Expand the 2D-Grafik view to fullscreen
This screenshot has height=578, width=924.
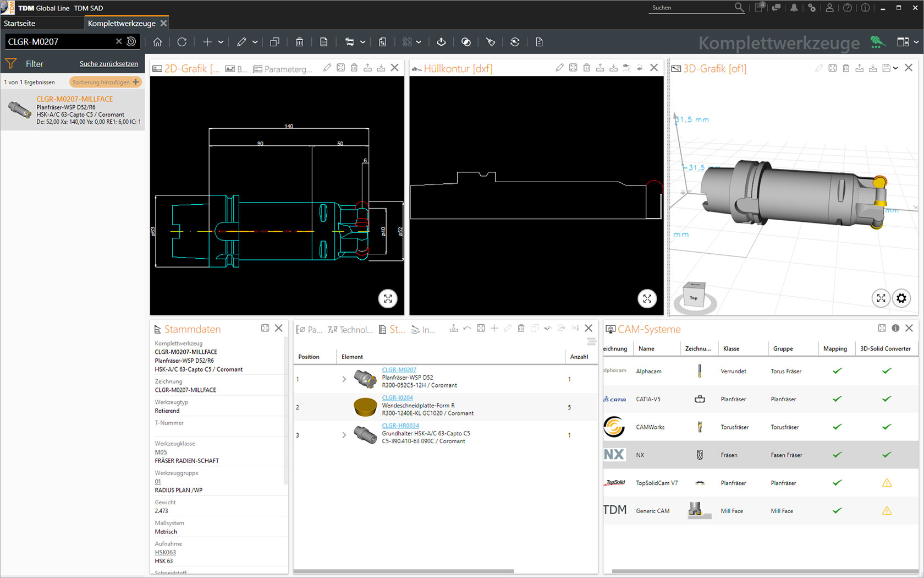coord(388,298)
